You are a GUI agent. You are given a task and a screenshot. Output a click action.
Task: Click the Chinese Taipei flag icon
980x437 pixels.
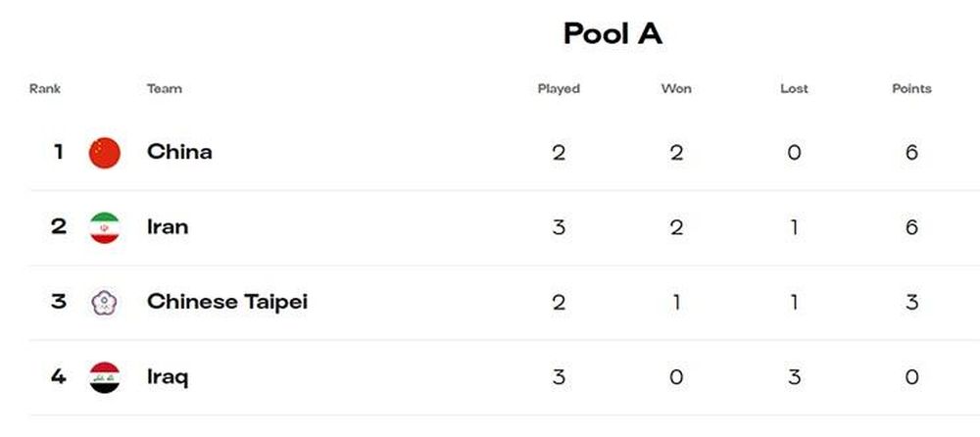click(105, 303)
